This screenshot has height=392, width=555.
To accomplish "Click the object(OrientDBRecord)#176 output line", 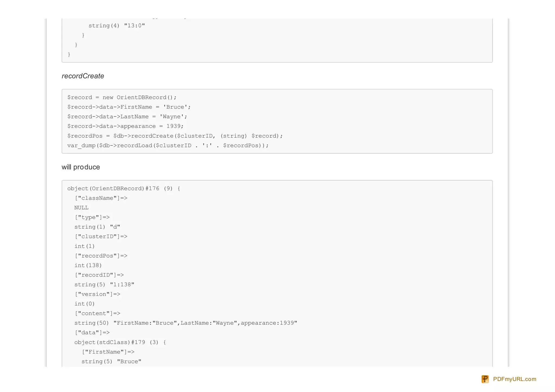I will click(x=124, y=189).
